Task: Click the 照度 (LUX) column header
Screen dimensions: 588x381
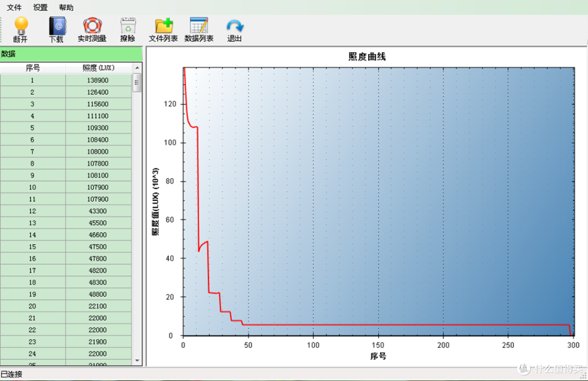Action: 99,68
